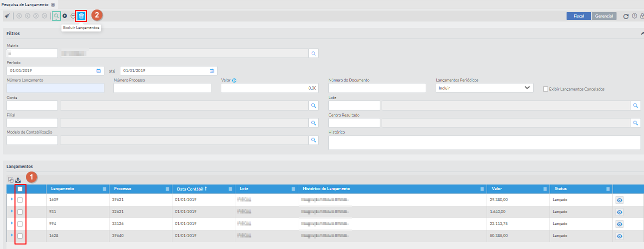
Task: Expand row 1609 detail arrow
Action: (x=11, y=199)
